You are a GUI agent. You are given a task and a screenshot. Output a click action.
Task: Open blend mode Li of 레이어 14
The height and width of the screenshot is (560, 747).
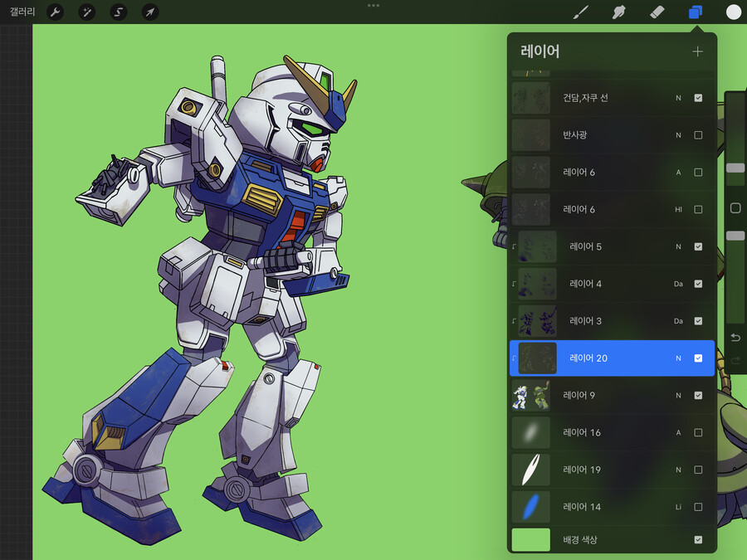point(678,507)
